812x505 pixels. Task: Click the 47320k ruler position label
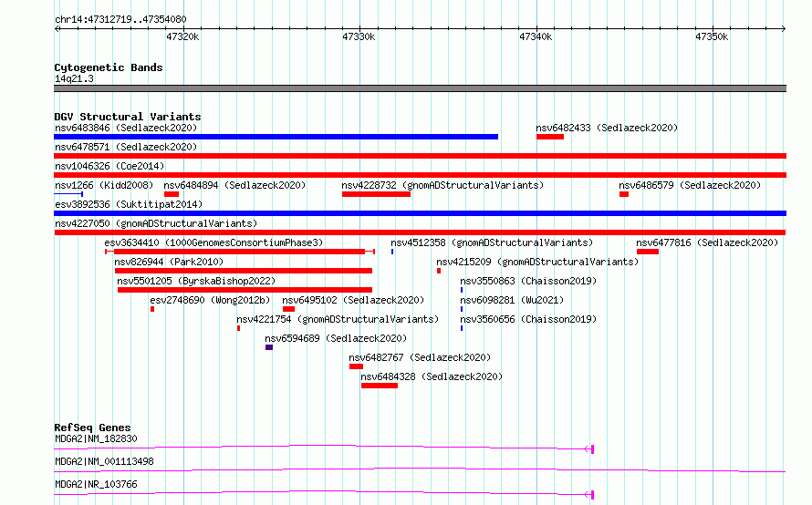(x=182, y=36)
